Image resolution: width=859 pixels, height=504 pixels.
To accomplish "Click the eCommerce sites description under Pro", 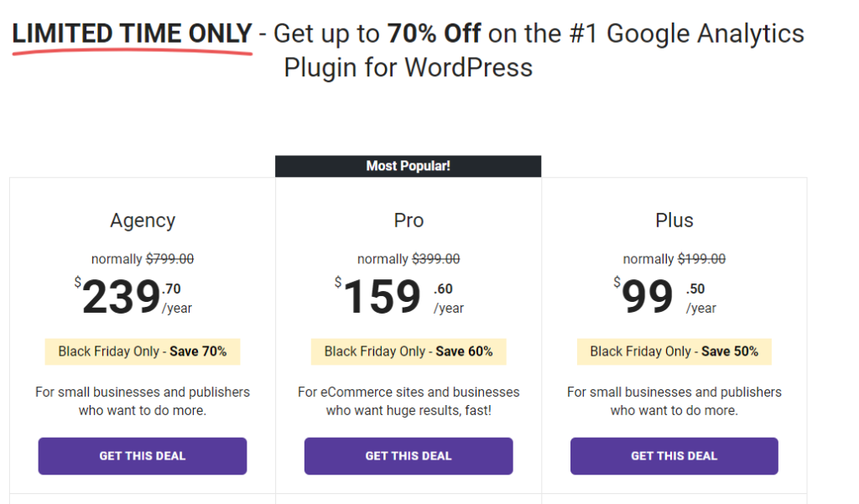I will [409, 401].
